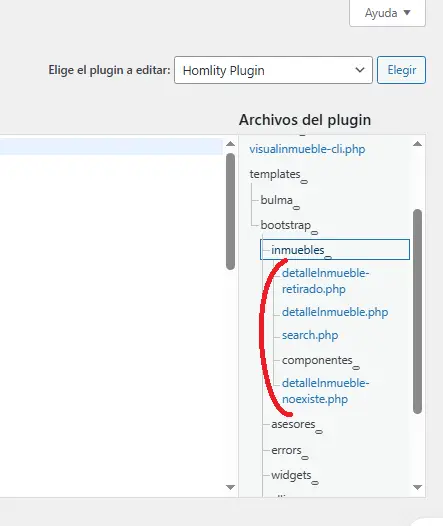443x526 pixels.
Task: Open search.php file
Action: point(310,335)
